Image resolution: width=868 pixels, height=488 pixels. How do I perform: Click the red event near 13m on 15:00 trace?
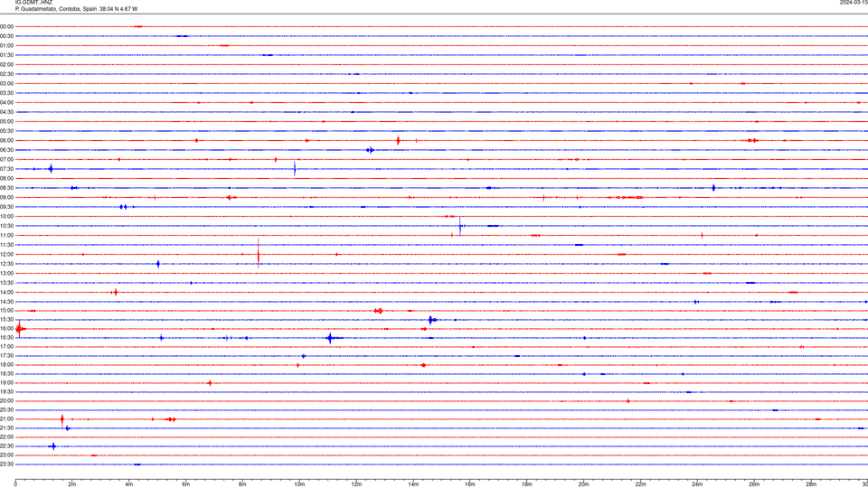378,311
